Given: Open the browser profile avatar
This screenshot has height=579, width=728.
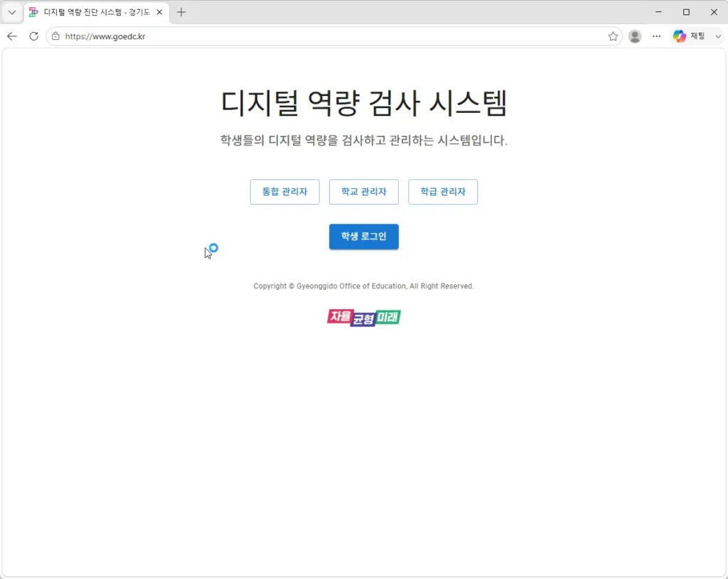Looking at the screenshot, I should [635, 36].
